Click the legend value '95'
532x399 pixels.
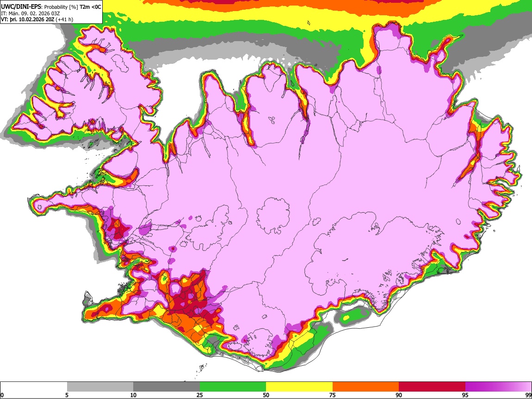pyautogui.click(x=465, y=395)
